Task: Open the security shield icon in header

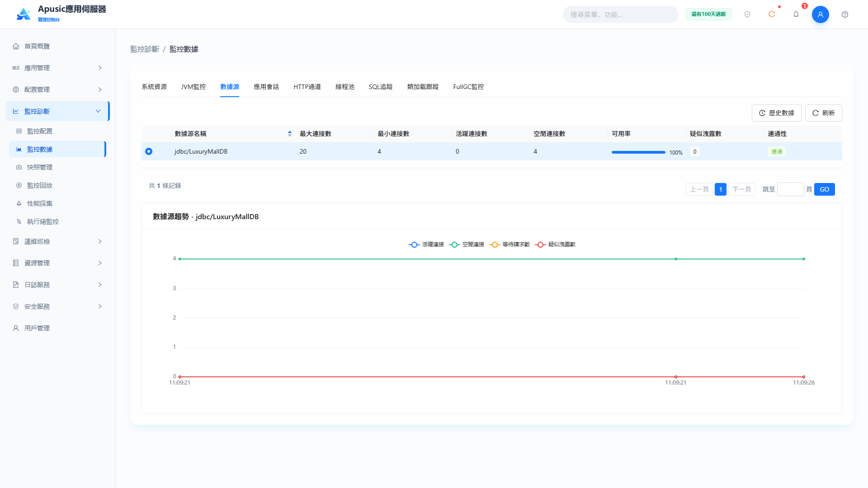Action: [x=747, y=14]
